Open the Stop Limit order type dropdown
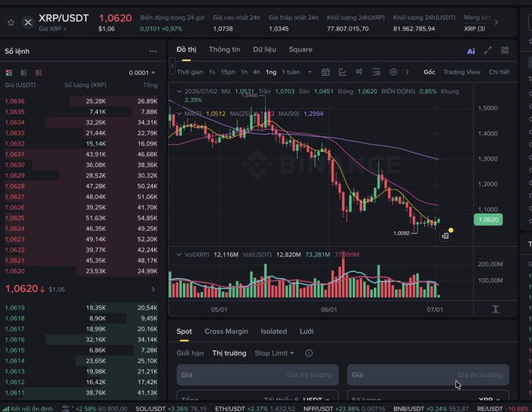 point(274,353)
